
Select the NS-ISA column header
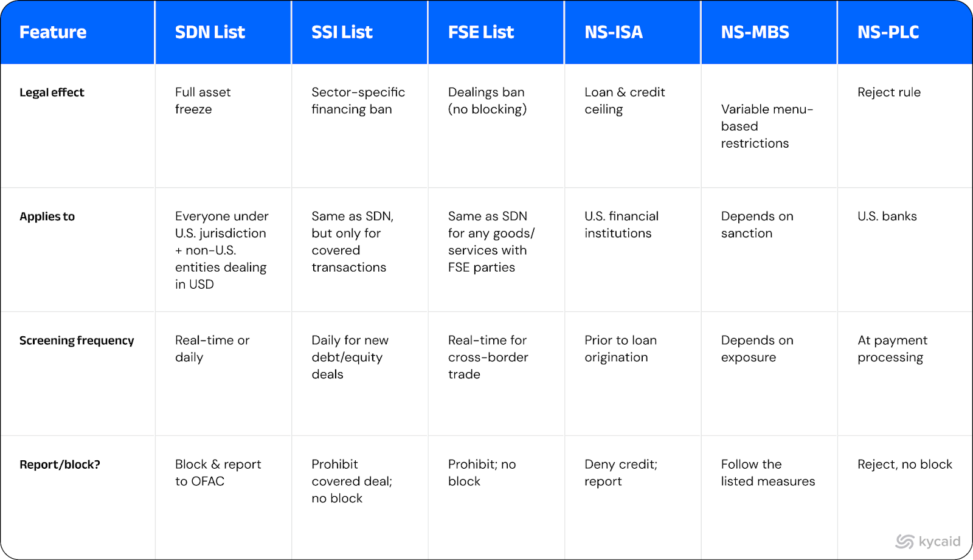(614, 32)
